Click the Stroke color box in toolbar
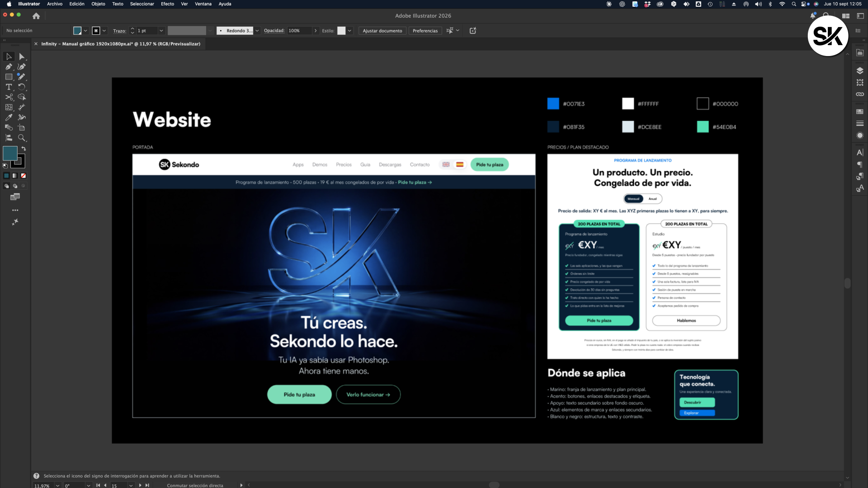Viewport: 868px width, 488px height. (18, 161)
